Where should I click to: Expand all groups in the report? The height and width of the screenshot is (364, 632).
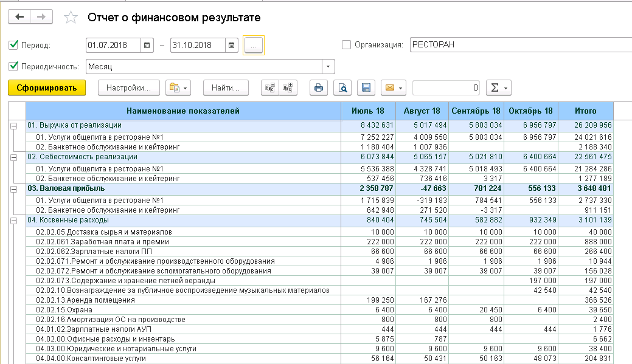click(288, 88)
